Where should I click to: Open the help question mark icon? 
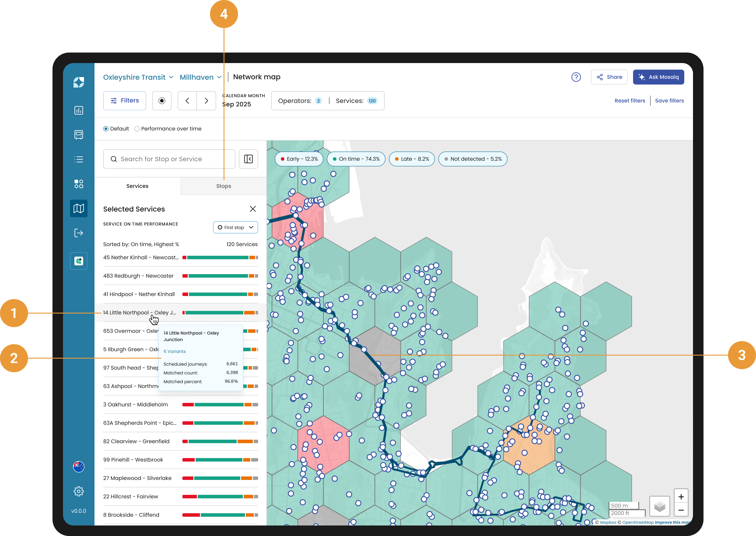pos(576,77)
